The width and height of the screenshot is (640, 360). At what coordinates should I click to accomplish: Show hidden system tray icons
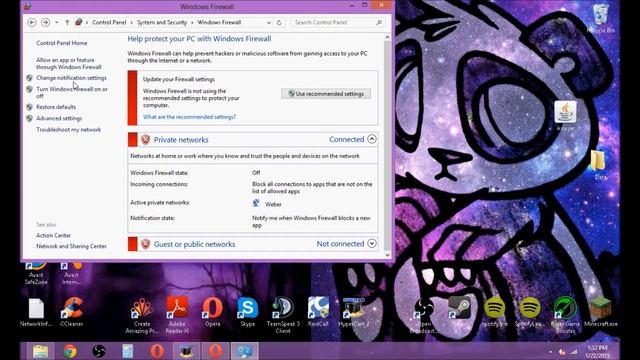point(550,351)
